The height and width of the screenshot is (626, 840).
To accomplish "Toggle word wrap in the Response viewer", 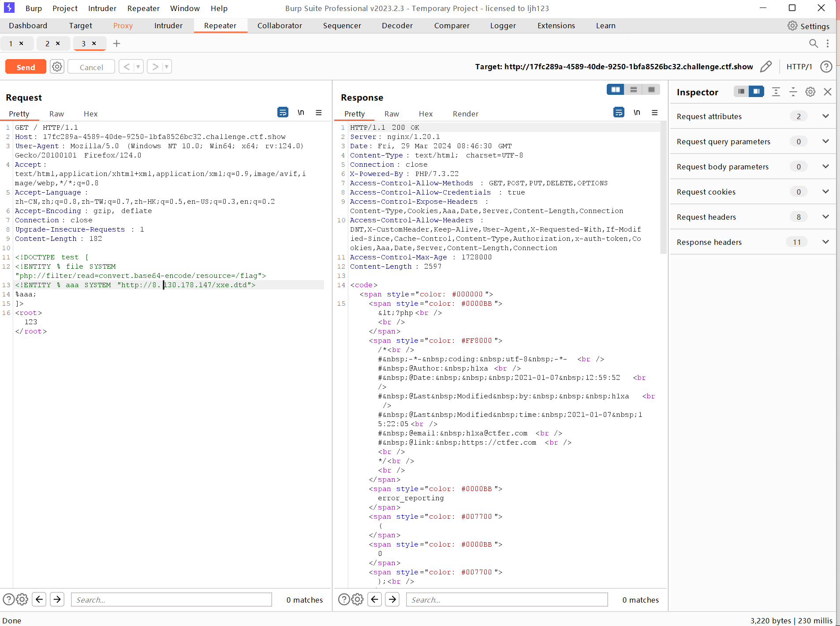I will (x=619, y=112).
